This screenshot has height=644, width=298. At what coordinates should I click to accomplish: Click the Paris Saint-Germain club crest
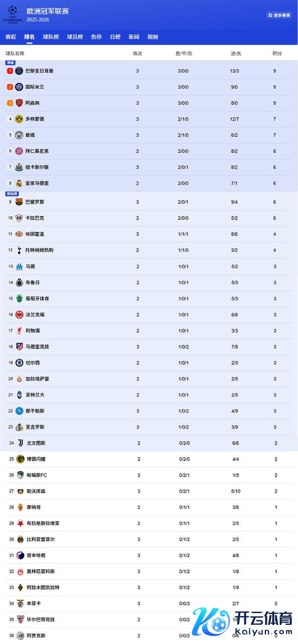[19, 71]
